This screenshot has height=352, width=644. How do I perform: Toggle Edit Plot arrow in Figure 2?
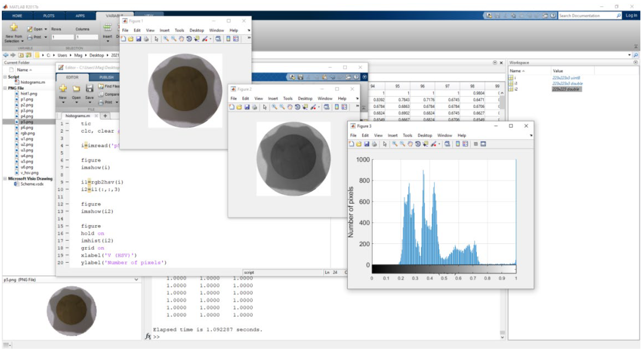tap(265, 107)
